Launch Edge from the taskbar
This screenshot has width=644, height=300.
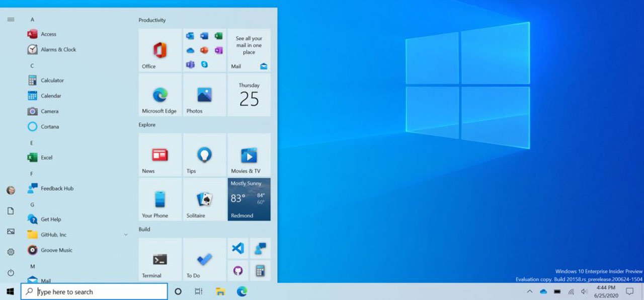pos(242,291)
